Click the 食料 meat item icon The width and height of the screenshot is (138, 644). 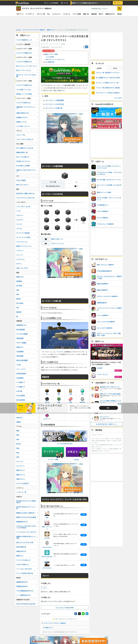[71, 399]
